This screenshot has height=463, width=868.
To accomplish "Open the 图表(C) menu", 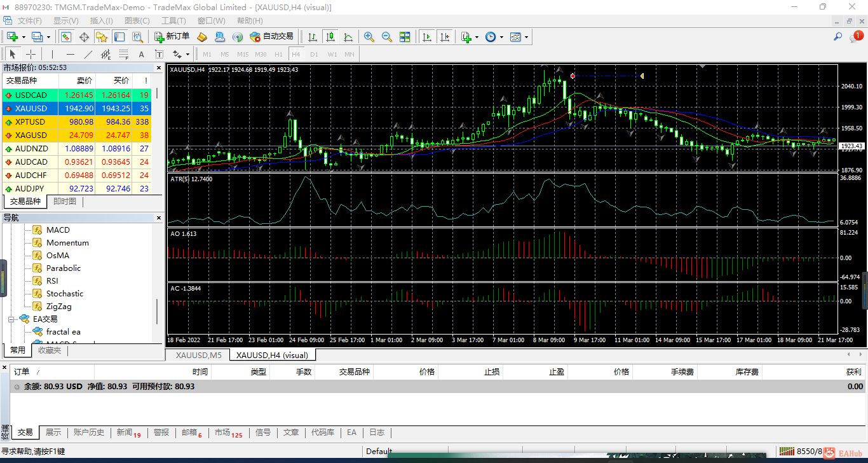I will (x=137, y=21).
